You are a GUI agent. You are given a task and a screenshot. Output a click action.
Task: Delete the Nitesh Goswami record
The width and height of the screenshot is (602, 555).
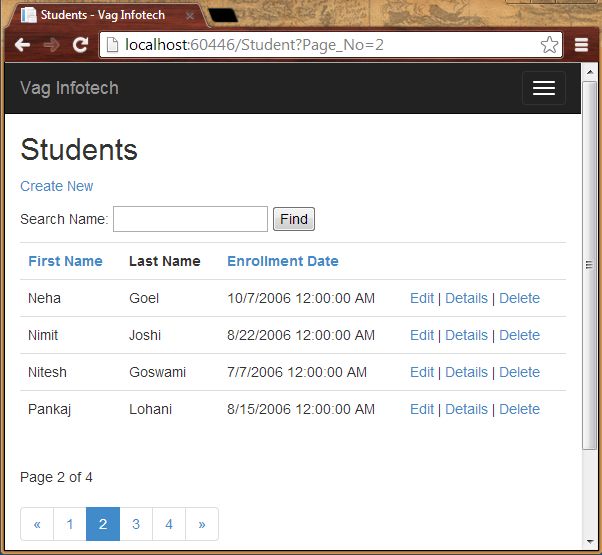[519, 372]
